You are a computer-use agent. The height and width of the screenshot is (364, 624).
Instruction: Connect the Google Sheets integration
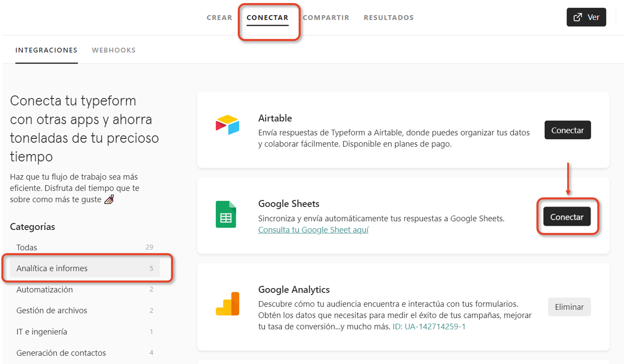[x=567, y=217]
